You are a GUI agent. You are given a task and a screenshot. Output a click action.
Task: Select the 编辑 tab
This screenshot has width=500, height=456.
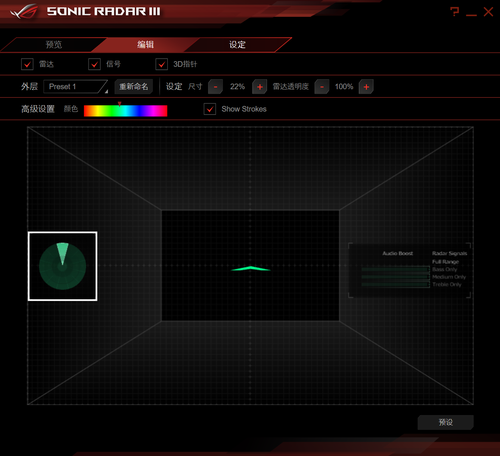point(145,45)
